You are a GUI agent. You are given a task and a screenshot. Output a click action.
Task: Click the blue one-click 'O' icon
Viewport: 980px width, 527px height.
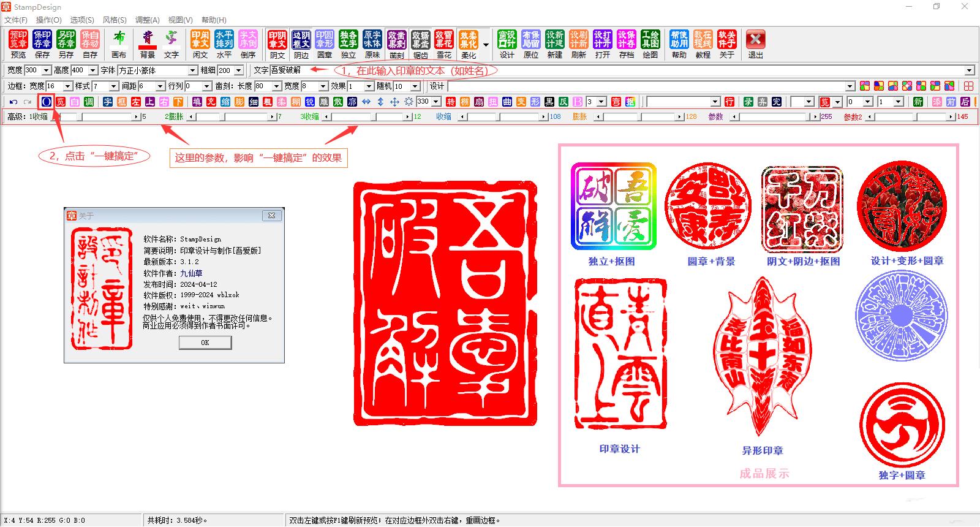[47, 102]
